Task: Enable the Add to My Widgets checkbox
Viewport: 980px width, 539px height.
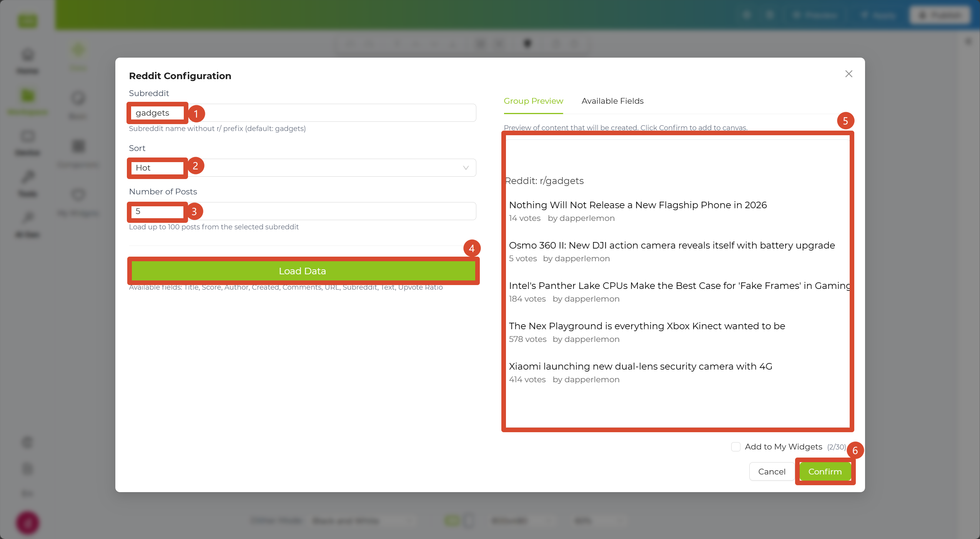Action: pyautogui.click(x=735, y=447)
